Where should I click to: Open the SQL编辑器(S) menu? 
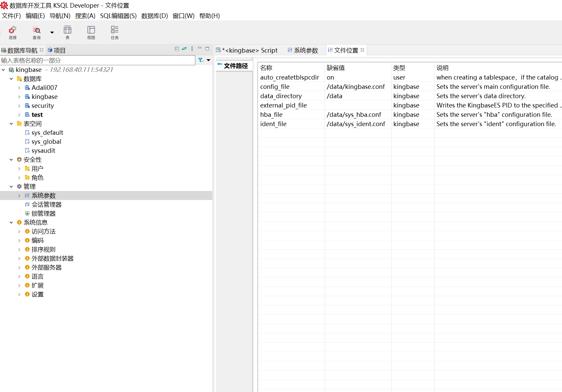pyautogui.click(x=118, y=16)
